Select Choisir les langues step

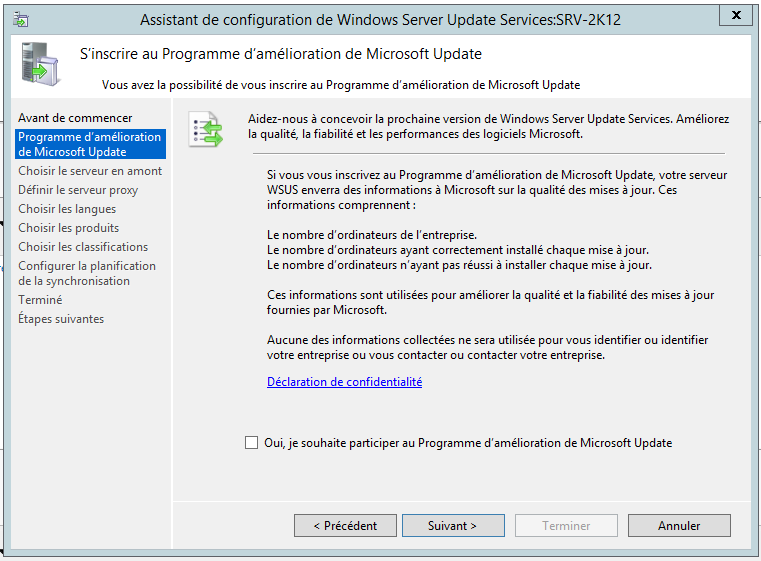[67, 209]
